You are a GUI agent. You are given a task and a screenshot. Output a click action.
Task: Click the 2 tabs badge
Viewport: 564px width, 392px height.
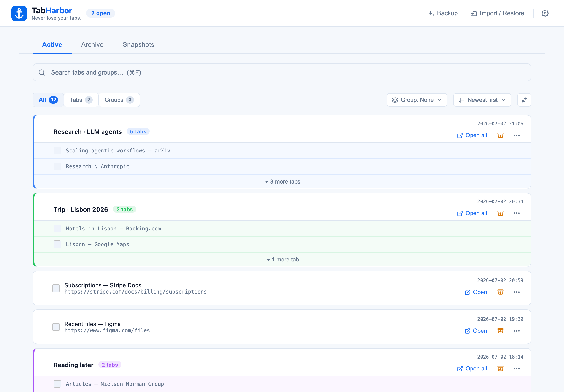click(x=110, y=365)
